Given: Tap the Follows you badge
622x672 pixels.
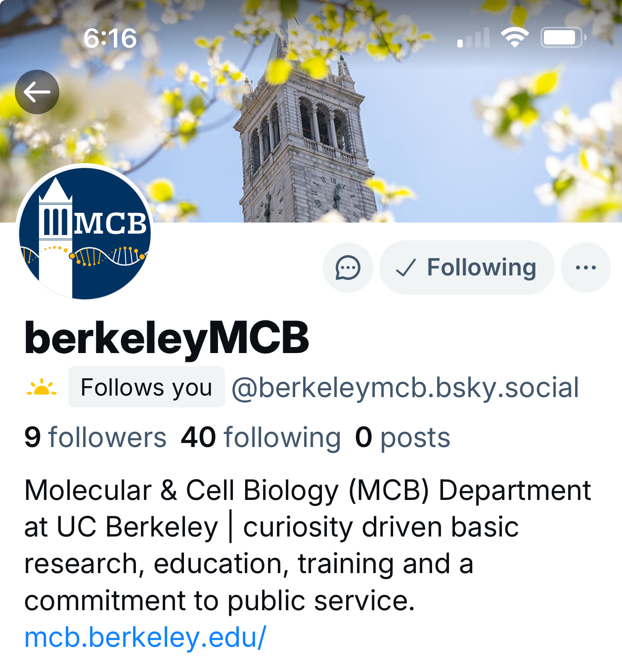Looking at the screenshot, I should 146,387.
